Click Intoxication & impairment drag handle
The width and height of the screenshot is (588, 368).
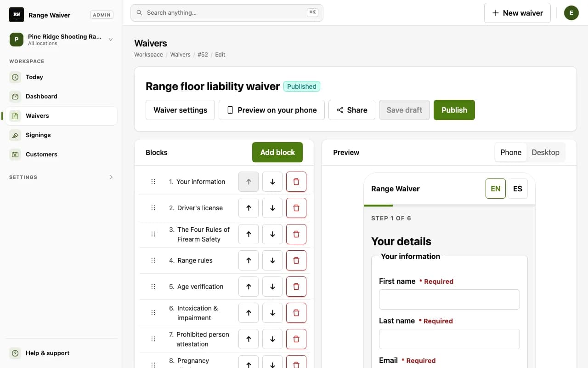coord(153,313)
